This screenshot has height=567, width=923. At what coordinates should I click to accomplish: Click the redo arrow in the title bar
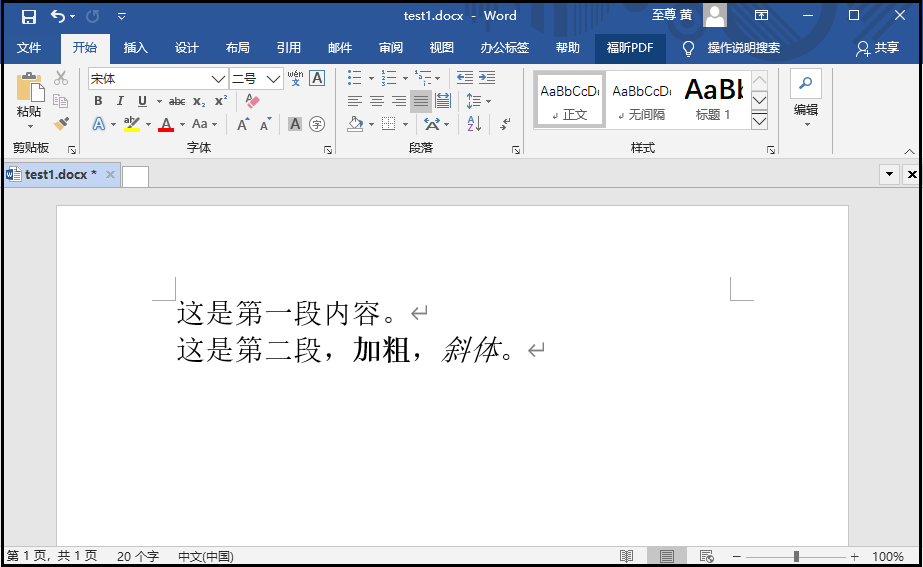point(92,16)
